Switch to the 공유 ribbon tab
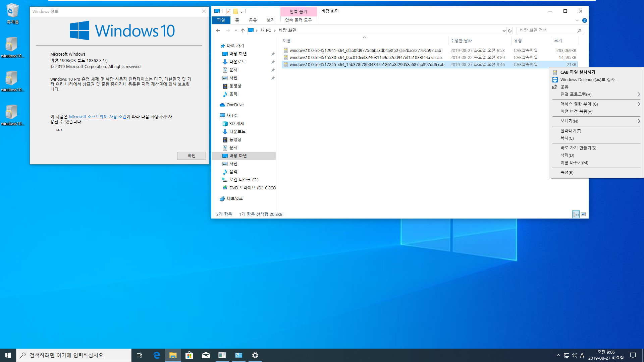This screenshot has height=362, width=644. pos(253,20)
